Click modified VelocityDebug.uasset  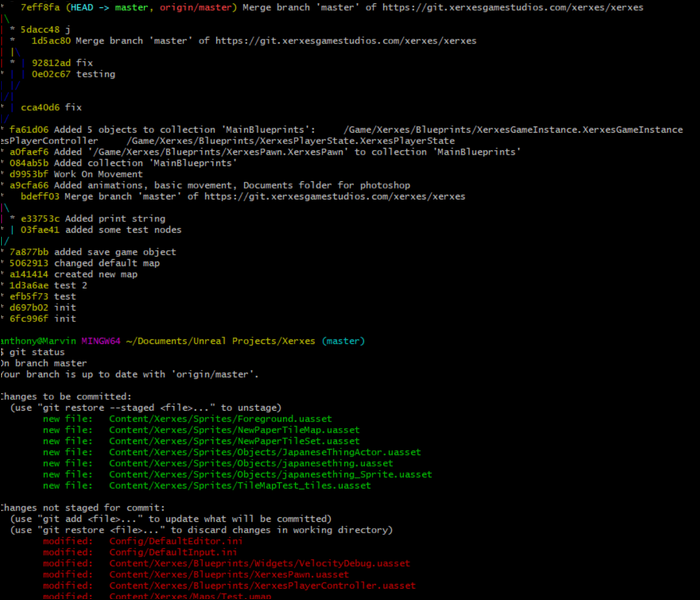(226, 563)
